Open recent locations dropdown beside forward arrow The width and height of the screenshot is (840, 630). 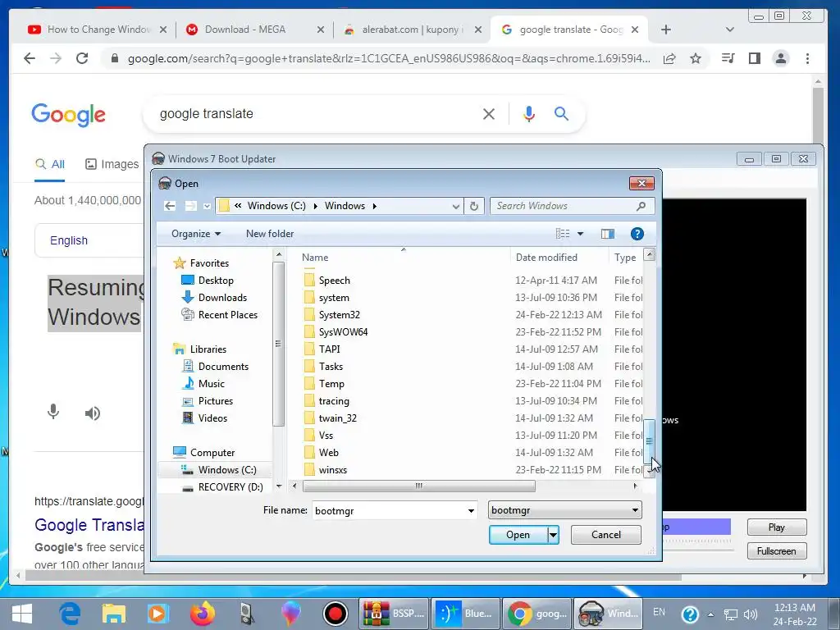click(207, 206)
